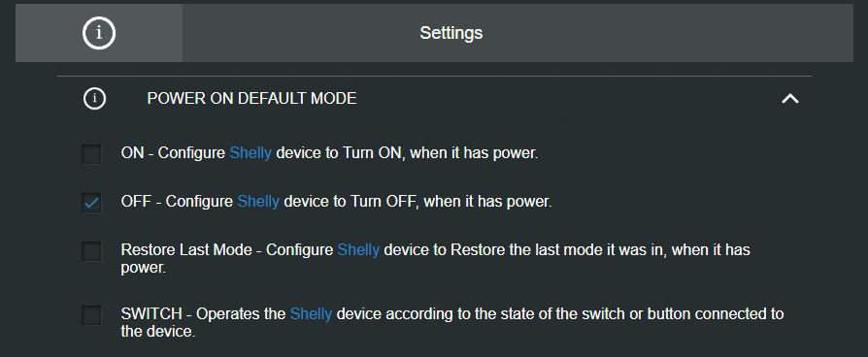Enable the ON power default checkbox
The width and height of the screenshot is (868, 357).
coord(91,154)
